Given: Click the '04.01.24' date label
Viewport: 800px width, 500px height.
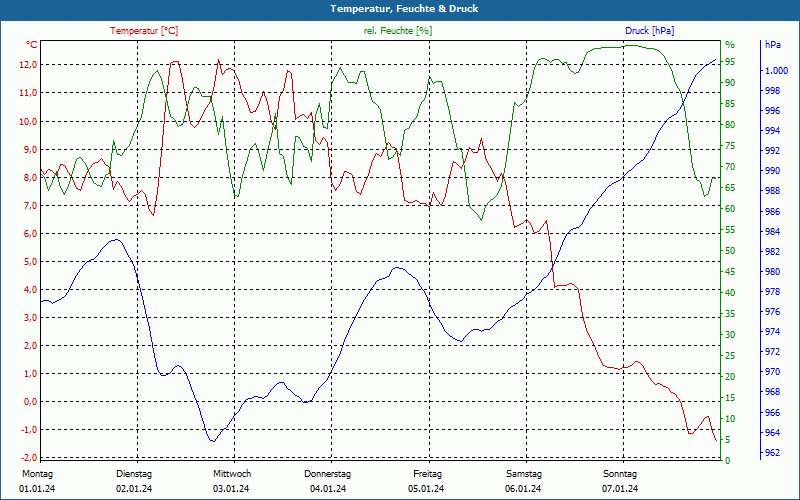Looking at the screenshot, I should [328, 489].
